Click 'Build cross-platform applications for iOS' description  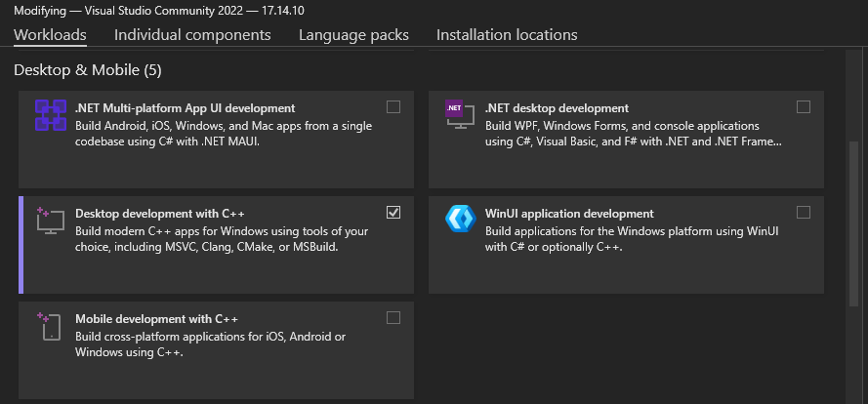(x=211, y=344)
